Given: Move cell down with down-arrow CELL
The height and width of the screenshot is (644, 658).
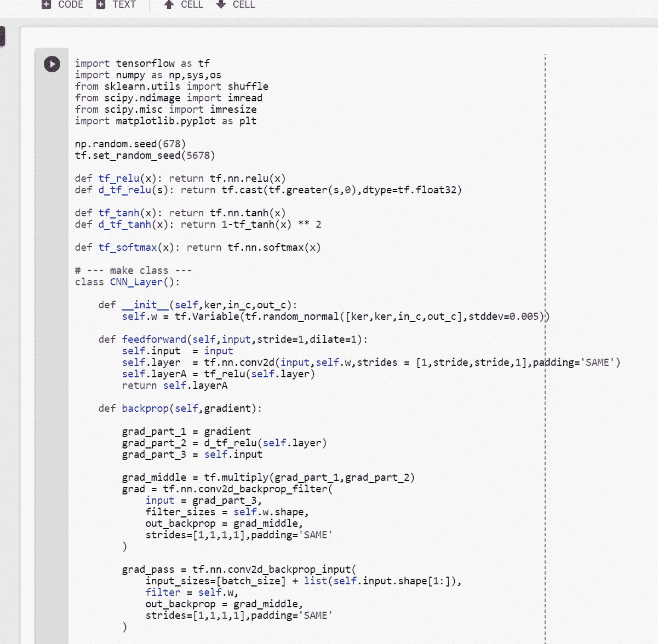Looking at the screenshot, I should [236, 4].
